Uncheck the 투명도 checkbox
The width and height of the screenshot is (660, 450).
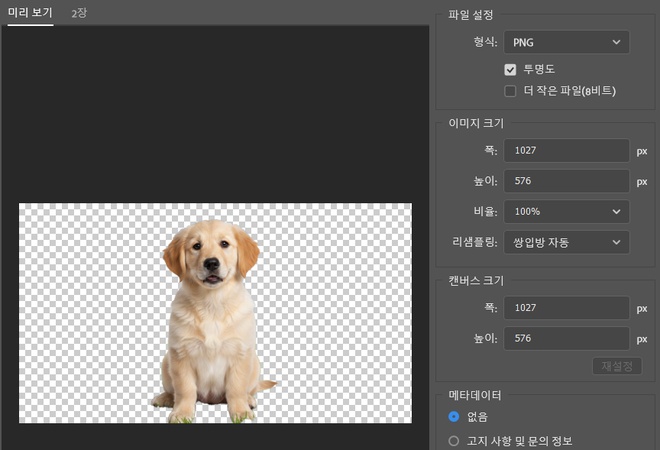[511, 70]
